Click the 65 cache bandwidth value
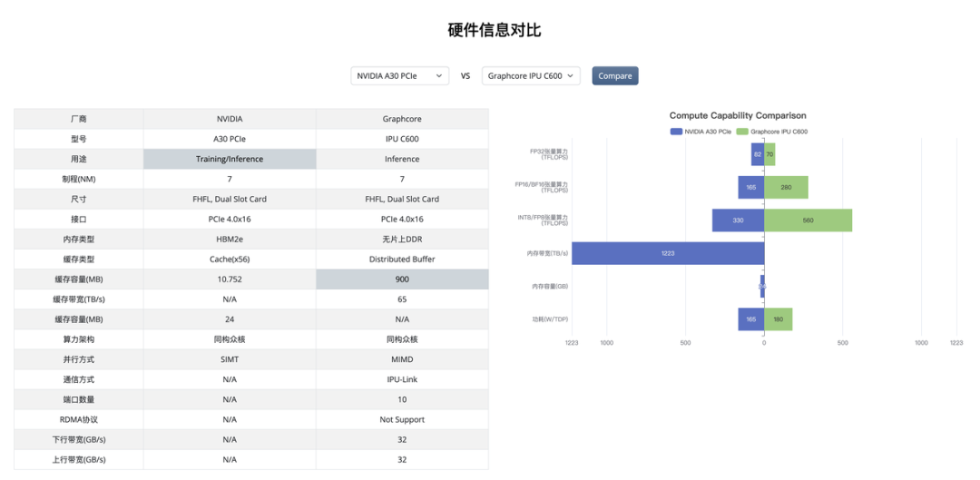This screenshot has width=980, height=480. tap(402, 299)
